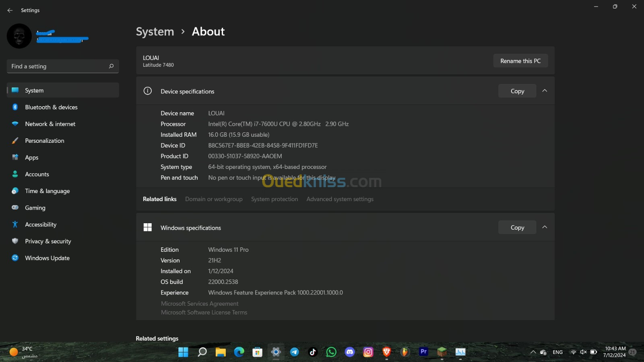Screen dimensions: 644x362
Task: Open the performance monitor app on the taskbar
Action: coord(460,352)
